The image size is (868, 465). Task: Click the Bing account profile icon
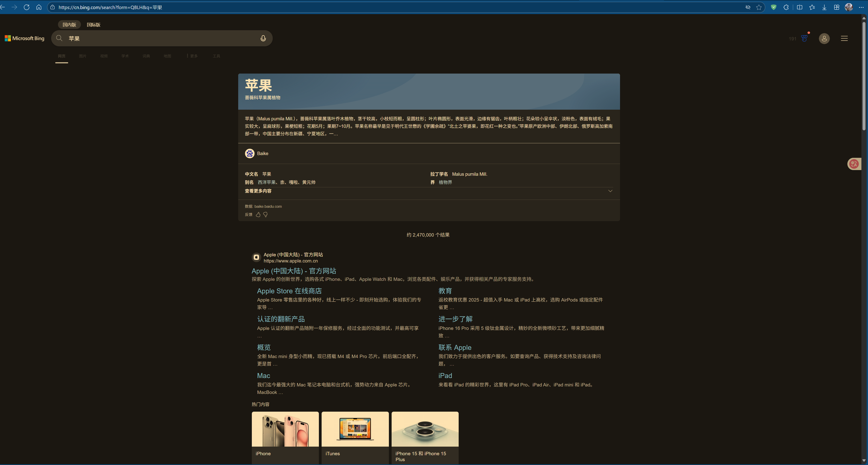824,38
